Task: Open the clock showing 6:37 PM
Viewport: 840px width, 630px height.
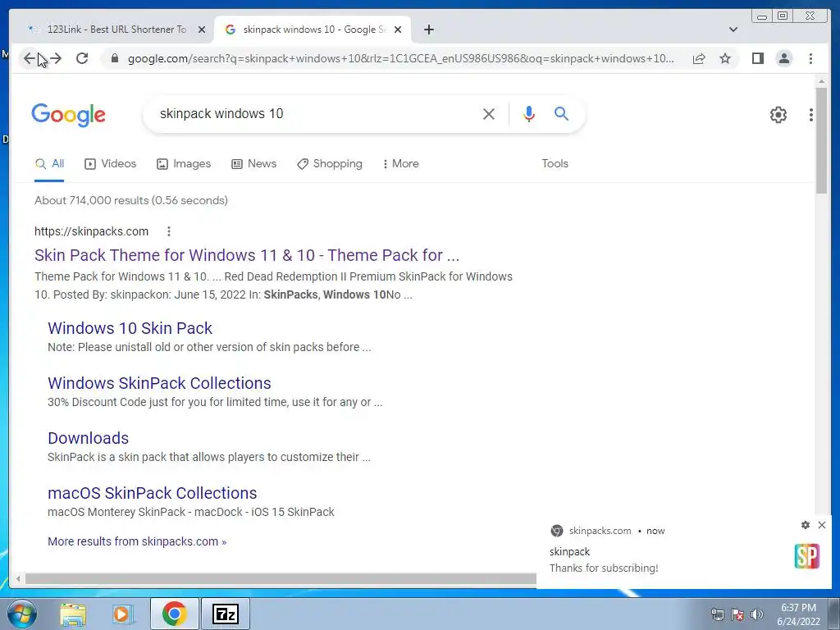Action: click(x=798, y=614)
